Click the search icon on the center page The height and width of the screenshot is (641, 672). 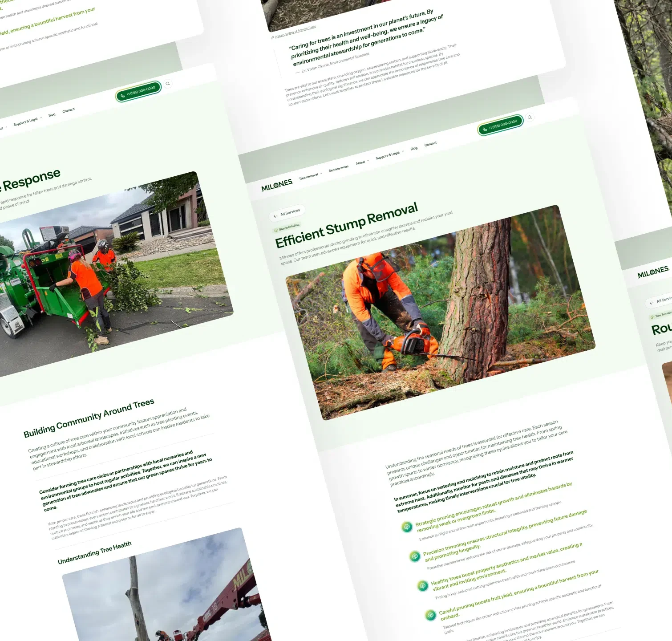530,118
